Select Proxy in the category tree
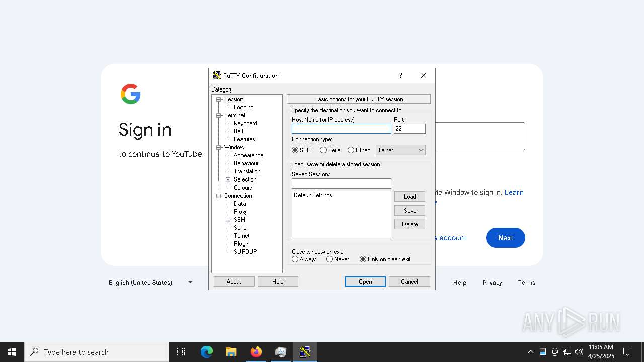This screenshot has height=362, width=644. click(240, 212)
